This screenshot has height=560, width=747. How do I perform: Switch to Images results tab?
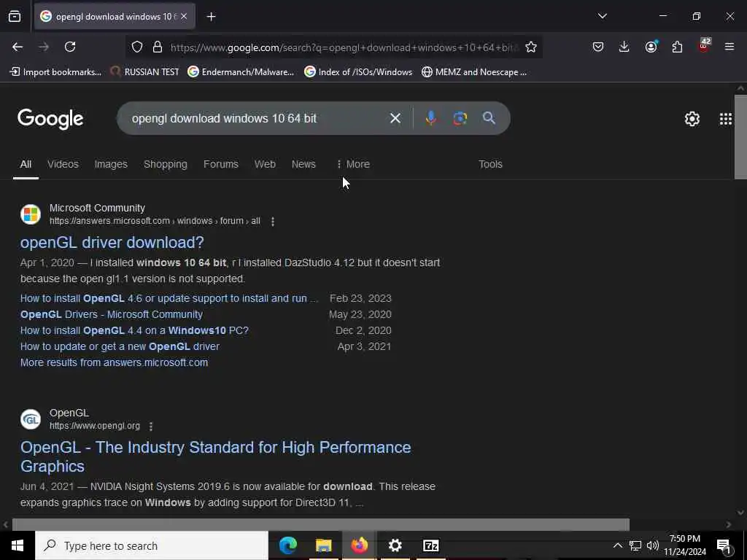111,164
